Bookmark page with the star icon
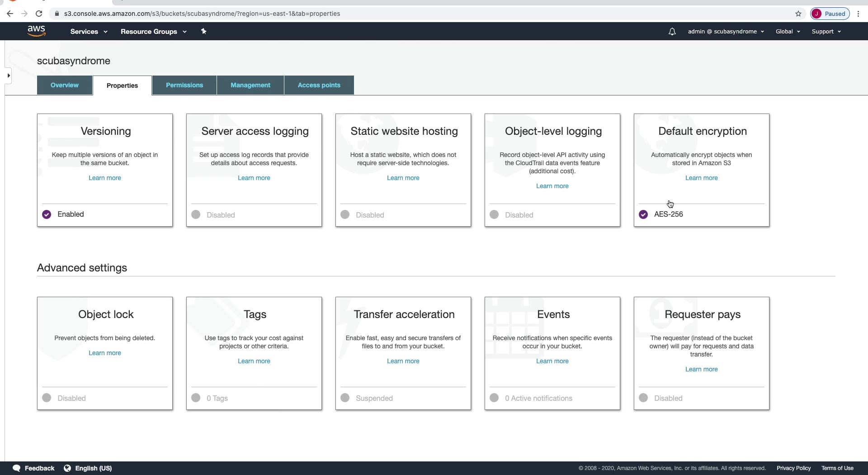The width and height of the screenshot is (868, 475). tap(798, 14)
